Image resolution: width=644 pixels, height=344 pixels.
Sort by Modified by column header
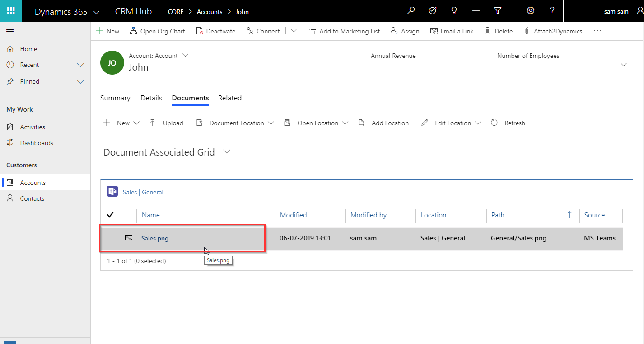(369, 215)
